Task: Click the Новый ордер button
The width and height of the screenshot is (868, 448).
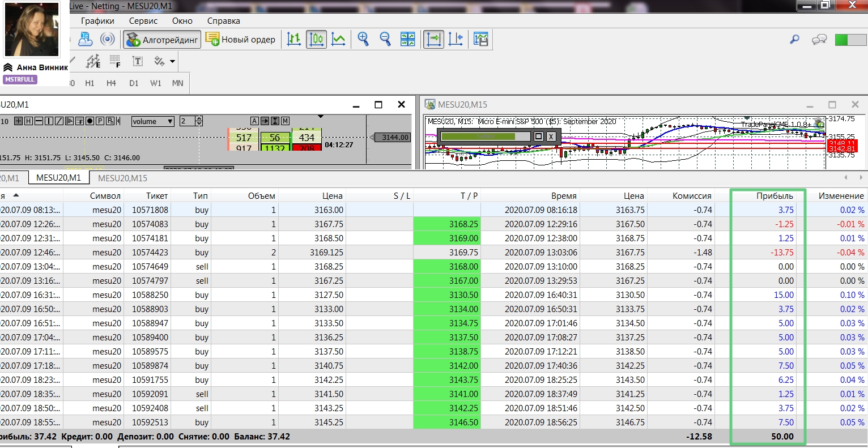Action: pyautogui.click(x=241, y=40)
